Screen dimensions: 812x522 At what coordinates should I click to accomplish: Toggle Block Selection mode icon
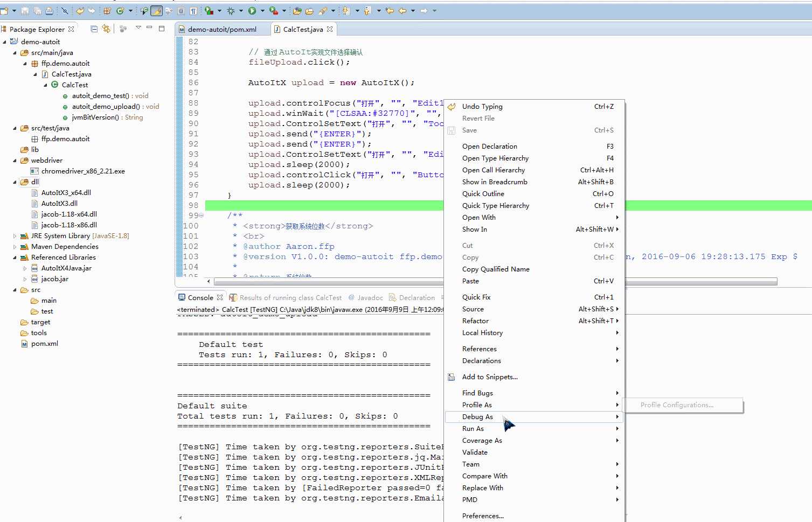click(x=181, y=11)
